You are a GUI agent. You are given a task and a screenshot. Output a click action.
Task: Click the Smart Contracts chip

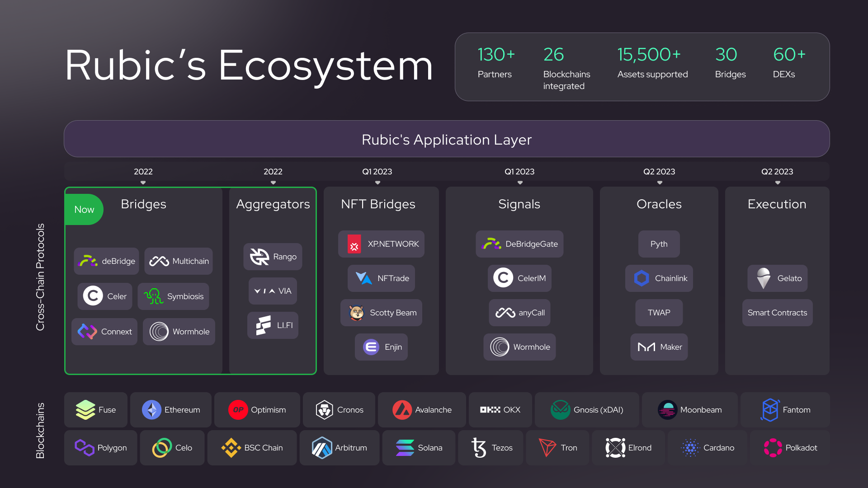777,313
